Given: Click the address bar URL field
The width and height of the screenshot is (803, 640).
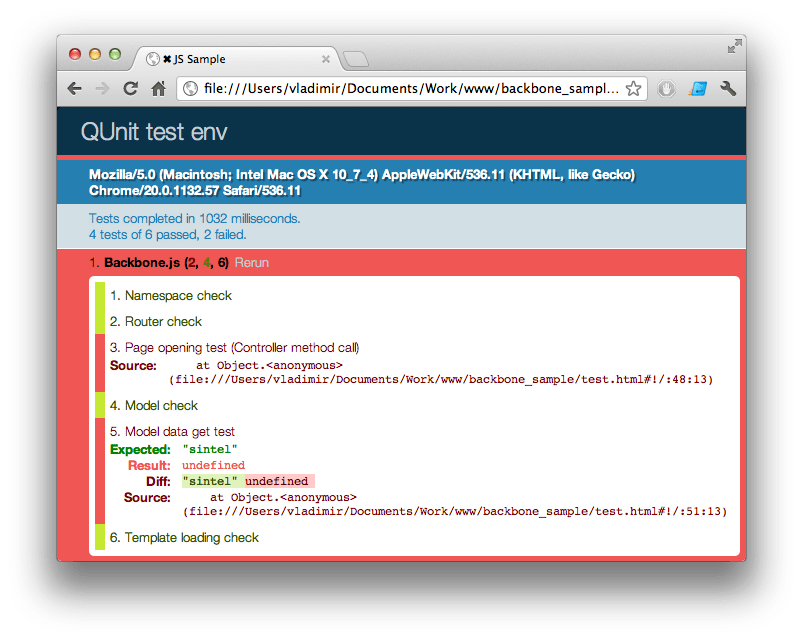Looking at the screenshot, I should 411,89.
